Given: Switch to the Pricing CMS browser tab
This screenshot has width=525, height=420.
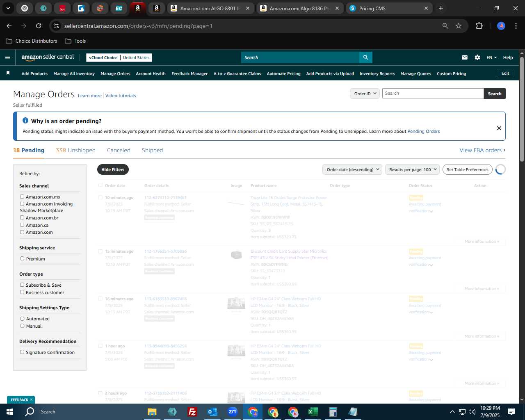Looking at the screenshot, I should [x=388, y=8].
